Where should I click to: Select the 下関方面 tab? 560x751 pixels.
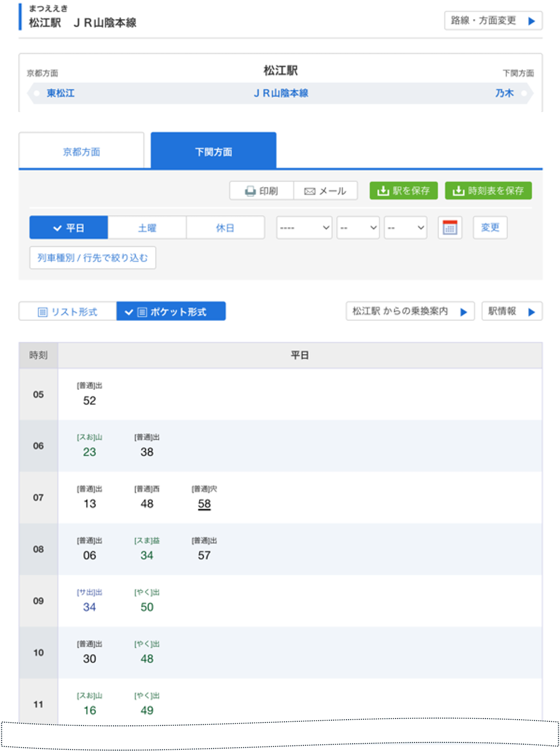click(x=213, y=151)
